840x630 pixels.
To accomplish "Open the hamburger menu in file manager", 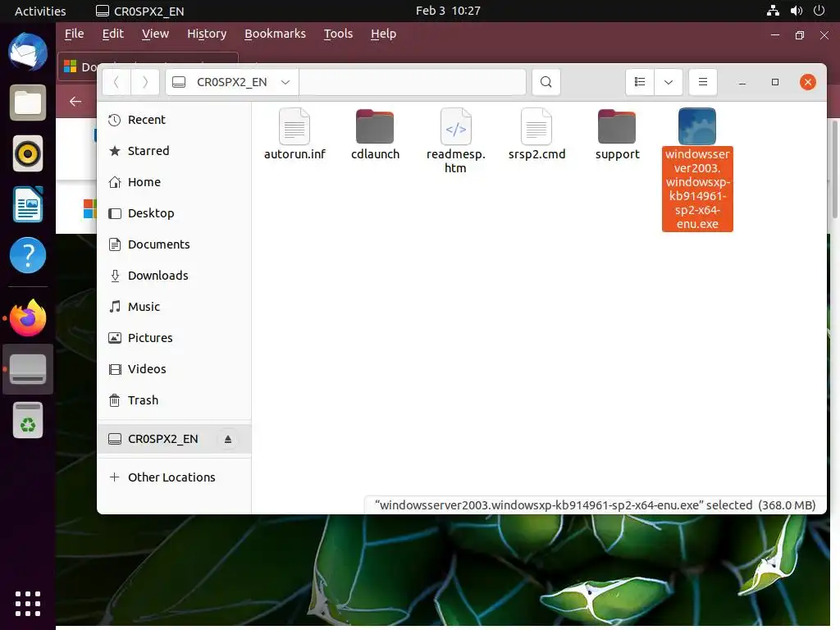I will (x=702, y=82).
